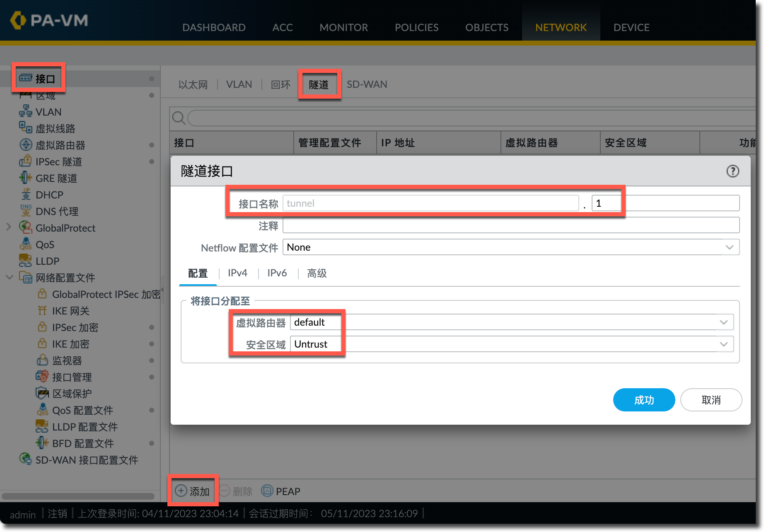Click the search magnifier icon above table
764x532 pixels.
[x=179, y=118]
